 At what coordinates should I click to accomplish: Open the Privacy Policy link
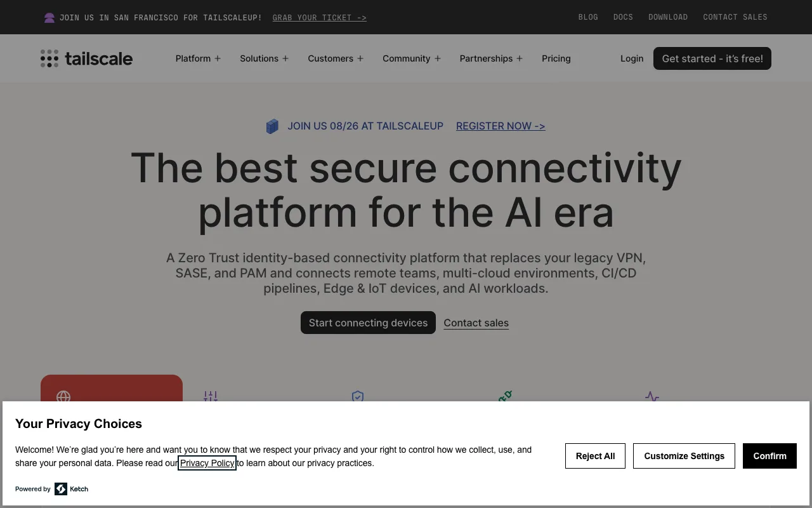click(207, 463)
